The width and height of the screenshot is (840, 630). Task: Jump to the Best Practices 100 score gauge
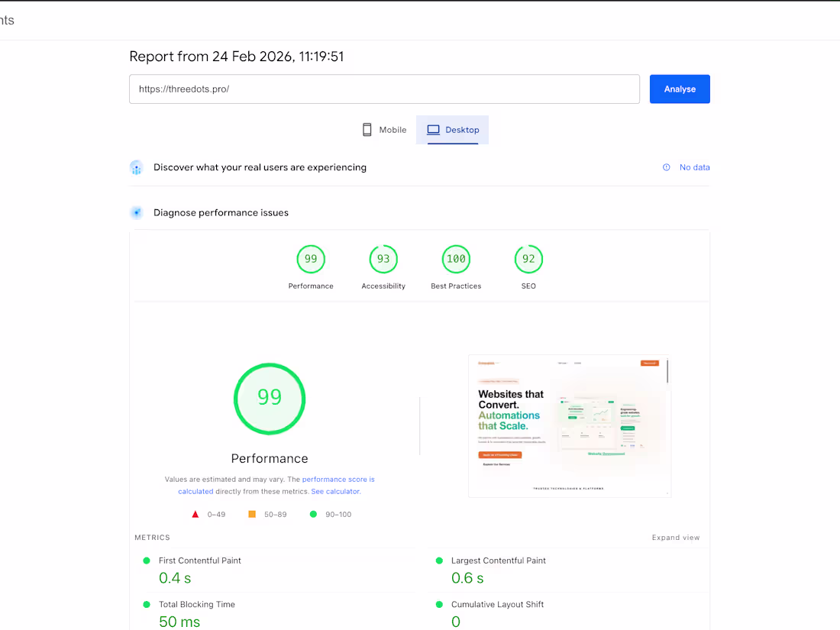456,260
